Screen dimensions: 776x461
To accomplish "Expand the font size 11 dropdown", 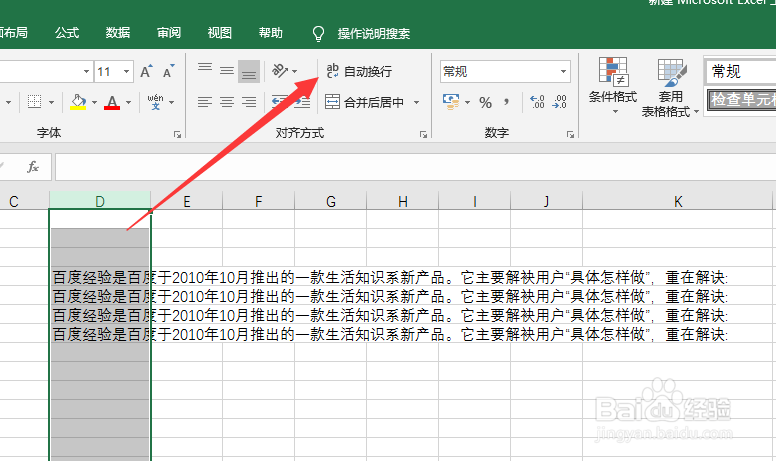I will 127,72.
